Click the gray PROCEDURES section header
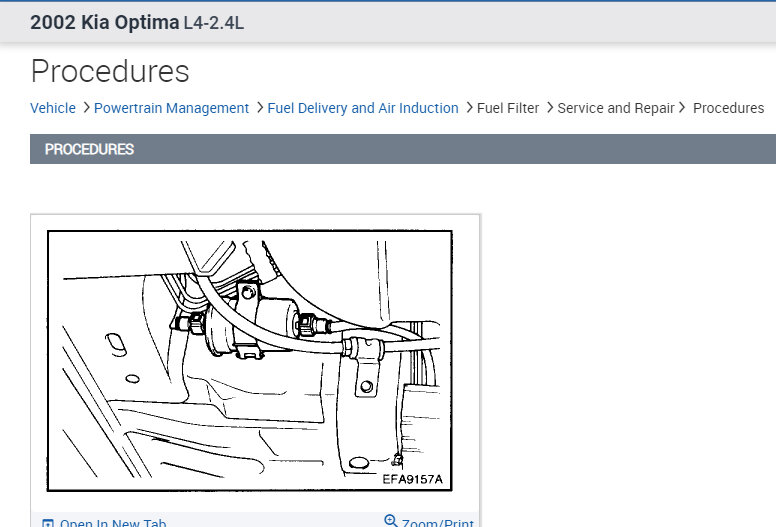The height and width of the screenshot is (527, 776). tap(403, 149)
